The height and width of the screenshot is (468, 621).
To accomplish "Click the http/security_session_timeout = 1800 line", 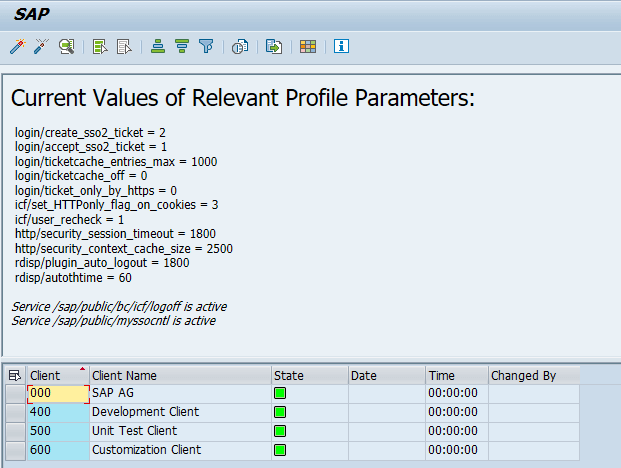I will (115, 234).
